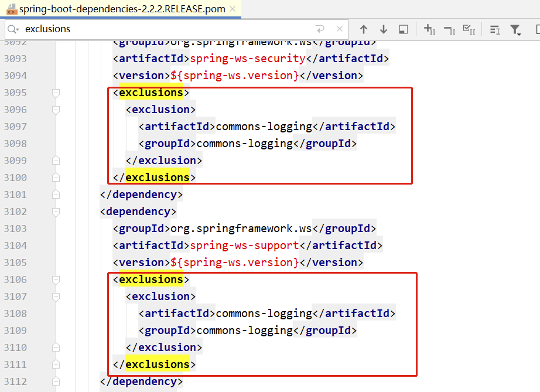Screen dimensions: 540x392
Task: Add selection for next occurrence
Action: point(429,30)
